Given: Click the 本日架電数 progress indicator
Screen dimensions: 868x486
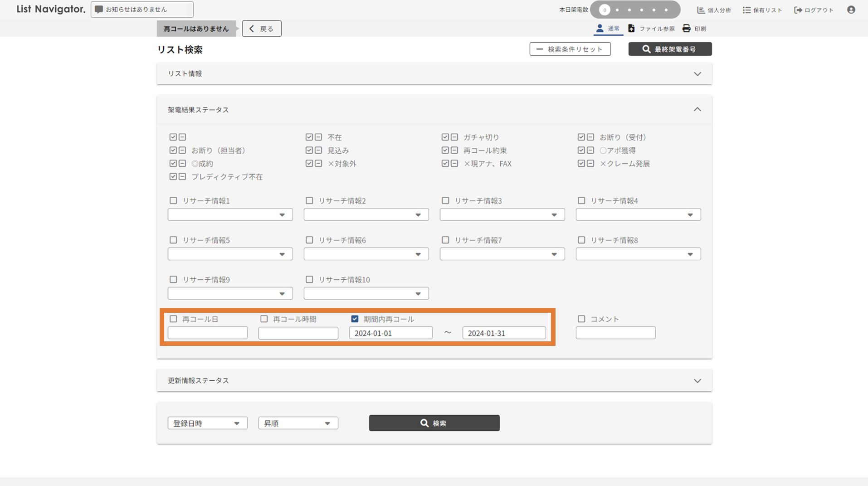Looking at the screenshot, I should coord(635,10).
